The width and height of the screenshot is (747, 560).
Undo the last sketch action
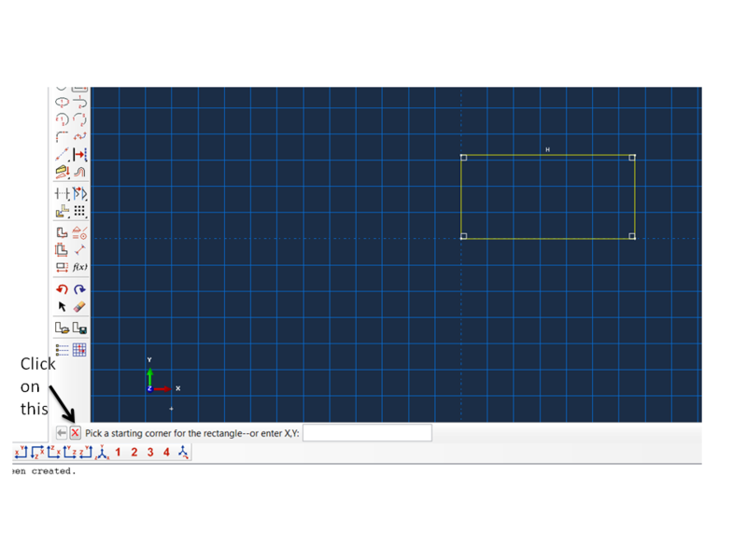[61, 289]
